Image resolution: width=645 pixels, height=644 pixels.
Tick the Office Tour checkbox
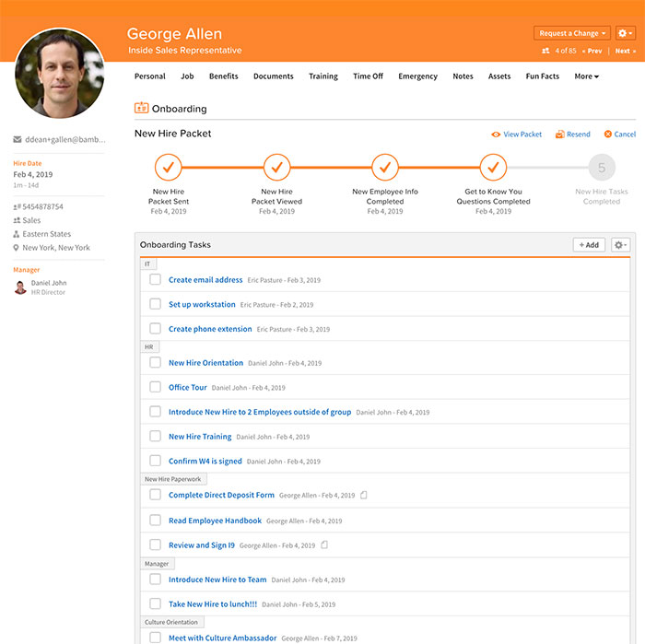click(x=156, y=387)
